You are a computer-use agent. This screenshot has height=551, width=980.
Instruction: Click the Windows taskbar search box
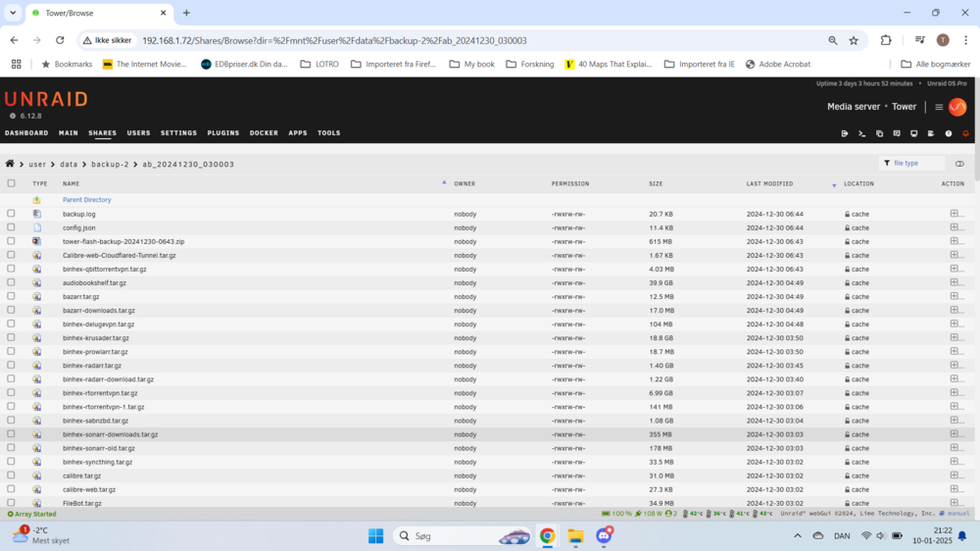pos(463,536)
